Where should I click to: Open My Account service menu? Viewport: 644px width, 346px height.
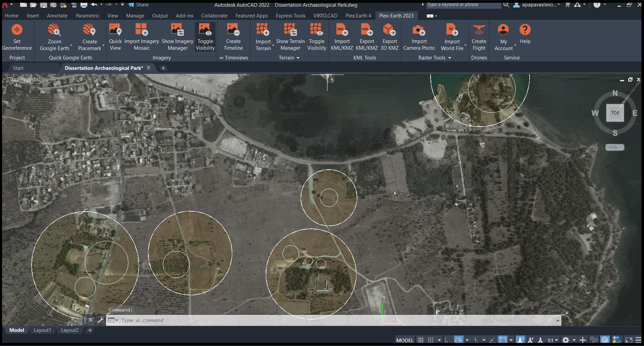point(503,37)
